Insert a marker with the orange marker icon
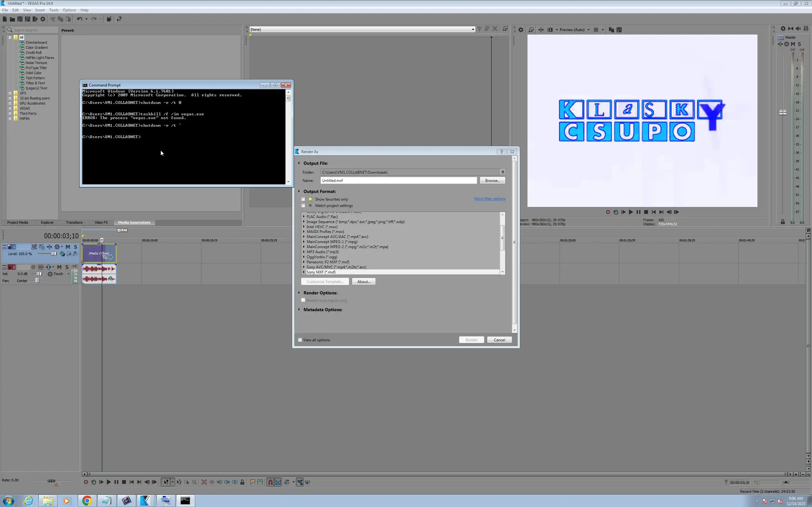 (x=253, y=482)
